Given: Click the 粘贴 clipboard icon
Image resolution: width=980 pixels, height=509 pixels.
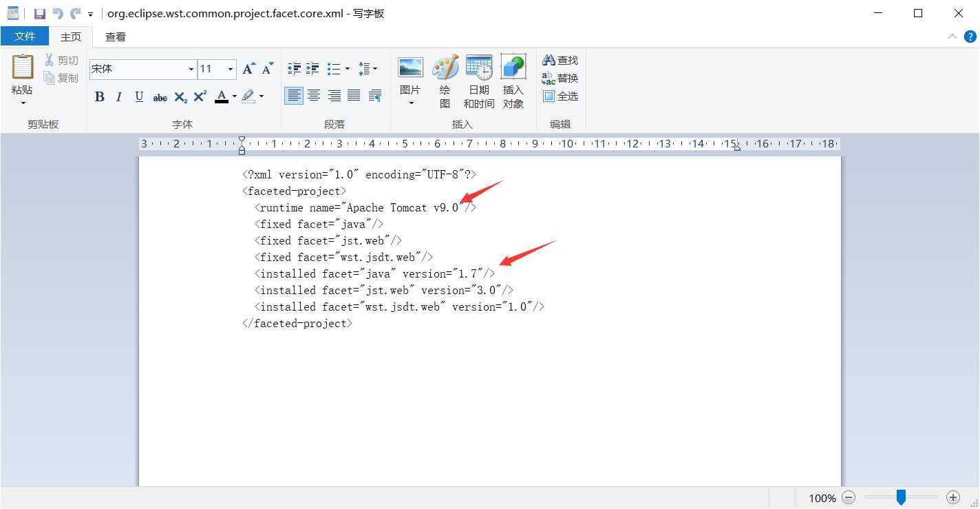Looking at the screenshot, I should 23,67.
